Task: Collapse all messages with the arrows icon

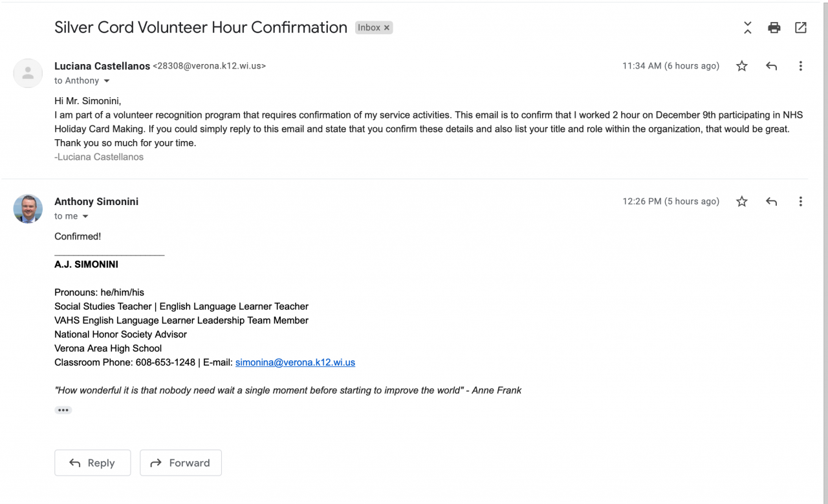Action: tap(747, 28)
